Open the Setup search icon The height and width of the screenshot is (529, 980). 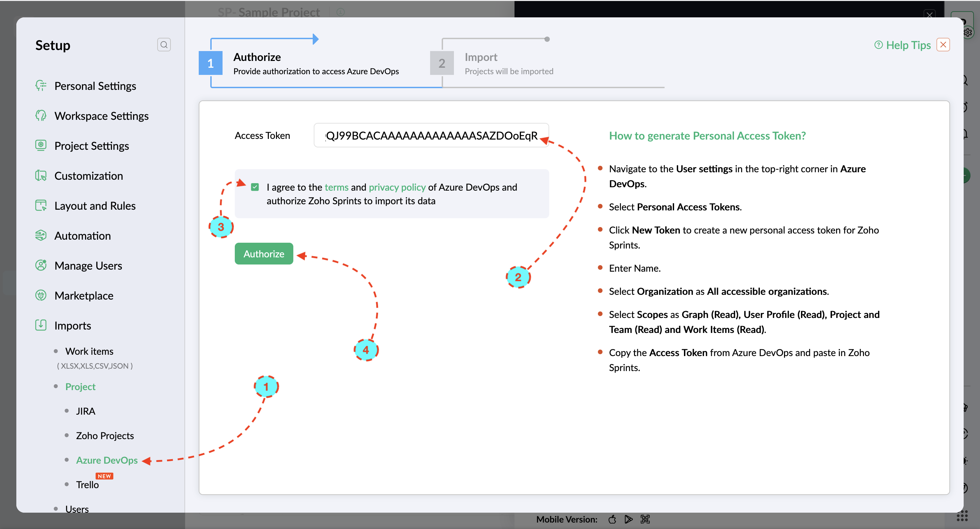164,45
